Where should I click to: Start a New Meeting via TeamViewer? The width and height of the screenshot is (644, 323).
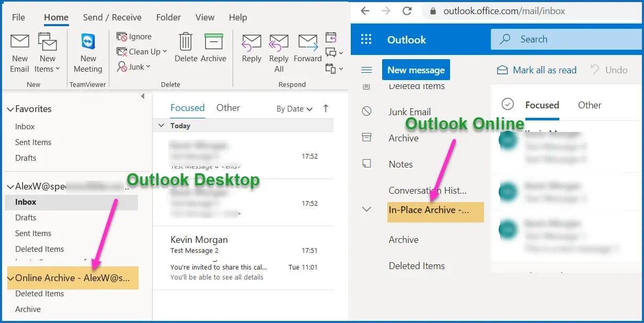click(x=87, y=50)
